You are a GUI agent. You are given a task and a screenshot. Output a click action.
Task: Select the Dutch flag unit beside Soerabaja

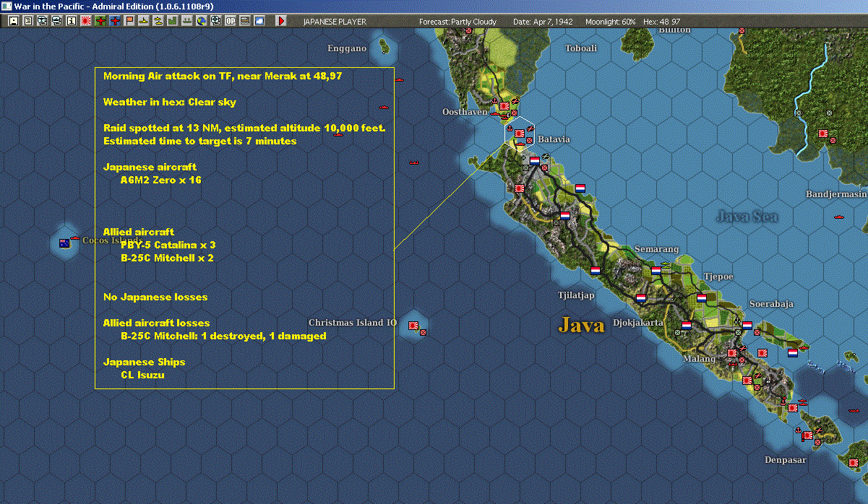click(x=747, y=325)
